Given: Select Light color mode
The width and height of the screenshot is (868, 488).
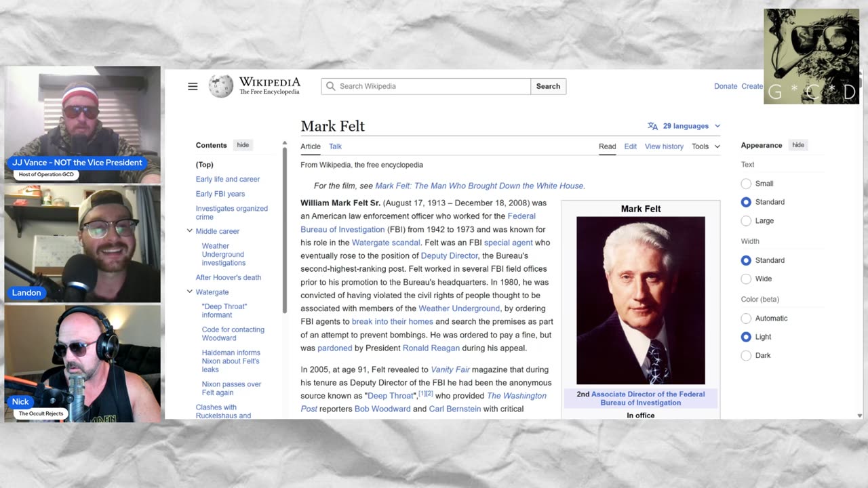Looking at the screenshot, I should click(x=746, y=337).
